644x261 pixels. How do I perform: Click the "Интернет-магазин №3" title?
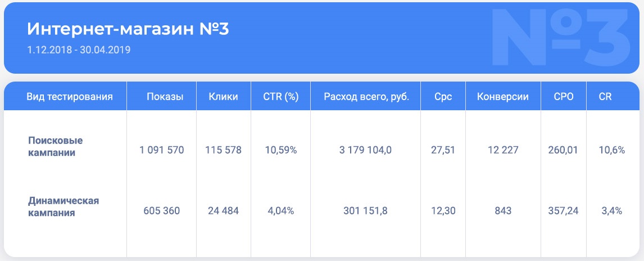(x=128, y=29)
